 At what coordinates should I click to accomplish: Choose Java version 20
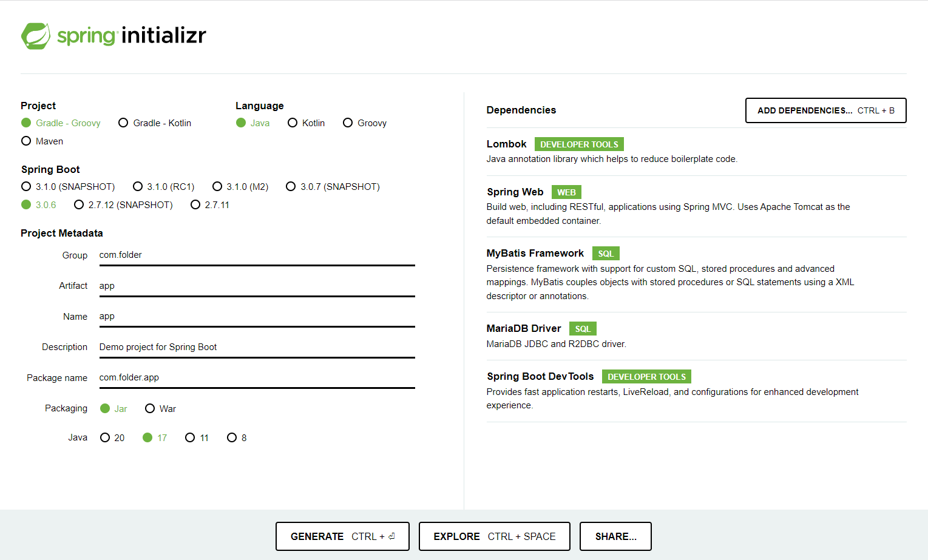[x=112, y=437]
